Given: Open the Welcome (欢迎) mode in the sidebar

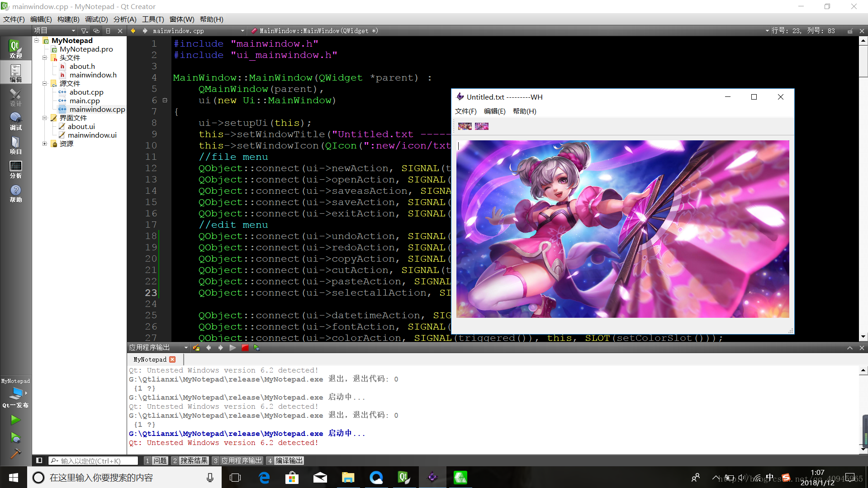Looking at the screenshot, I should point(15,49).
